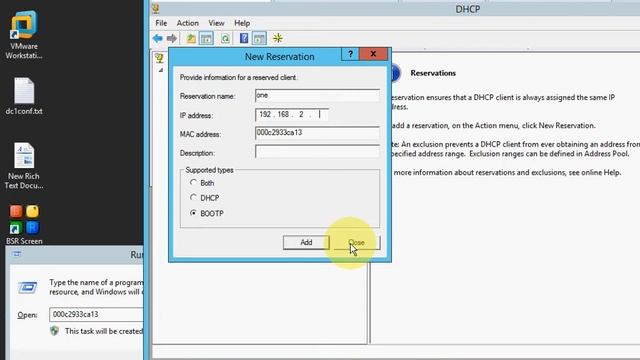
Task: Click the 'Supported types' group label
Action: point(209,170)
